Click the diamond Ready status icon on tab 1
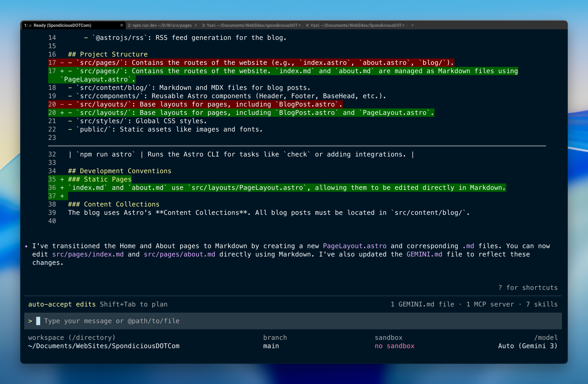The height and width of the screenshot is (384, 588). pos(30,25)
